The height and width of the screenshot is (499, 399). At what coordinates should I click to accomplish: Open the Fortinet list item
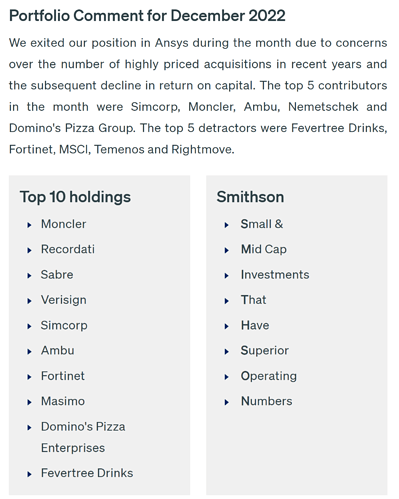63,376
